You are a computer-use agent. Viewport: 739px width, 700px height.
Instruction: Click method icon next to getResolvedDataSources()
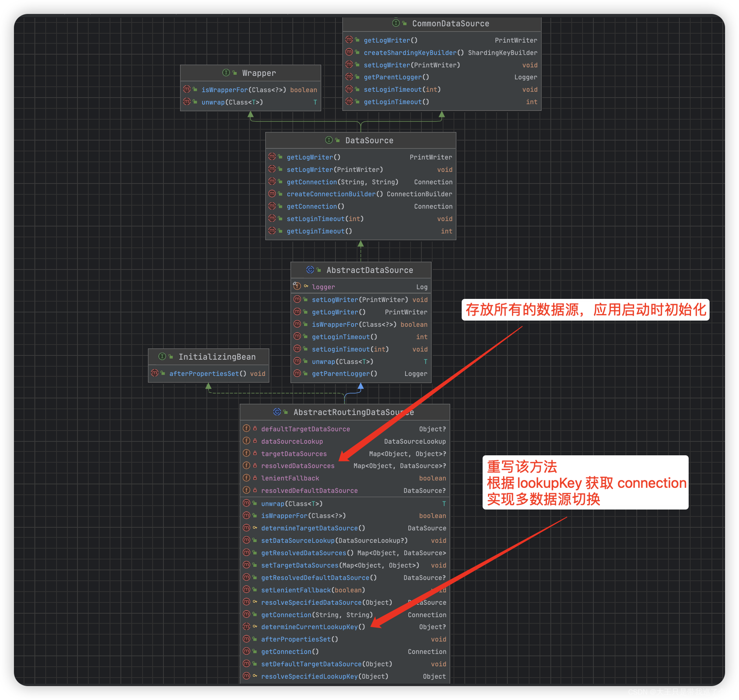(x=246, y=552)
